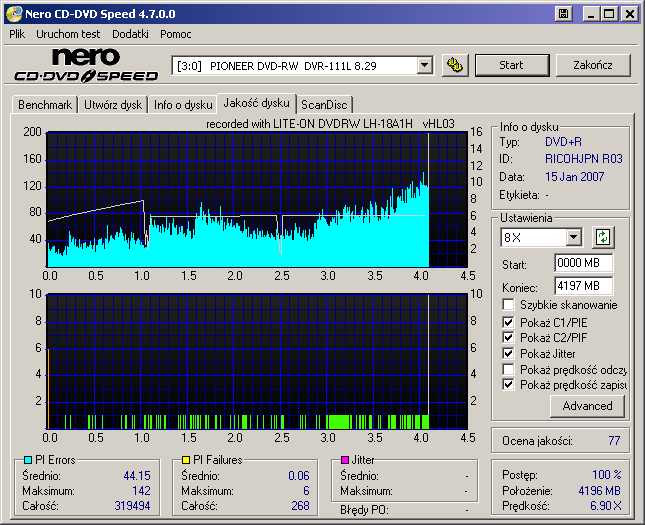Disable Pokaż prędkość zapisu checkbox
Screen dimensions: 645x525
(508, 385)
